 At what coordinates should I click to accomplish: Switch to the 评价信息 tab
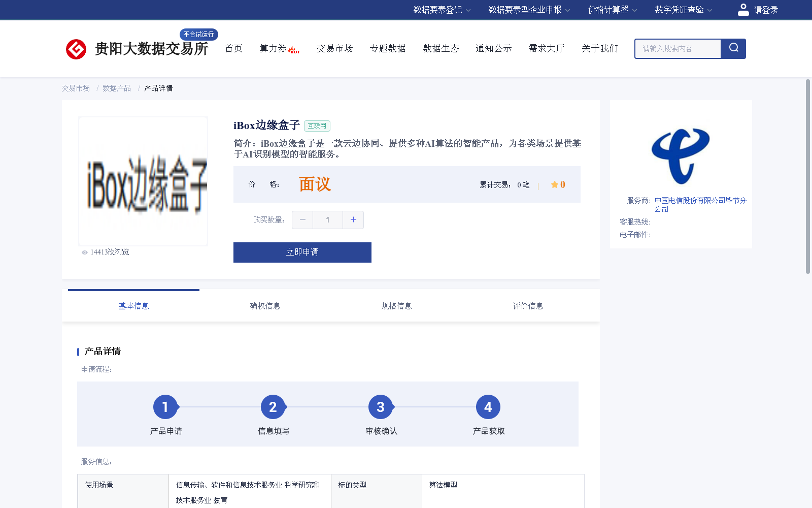point(528,305)
